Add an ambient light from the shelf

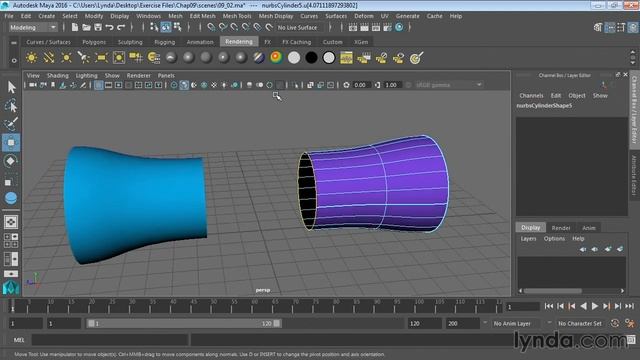tap(31, 58)
